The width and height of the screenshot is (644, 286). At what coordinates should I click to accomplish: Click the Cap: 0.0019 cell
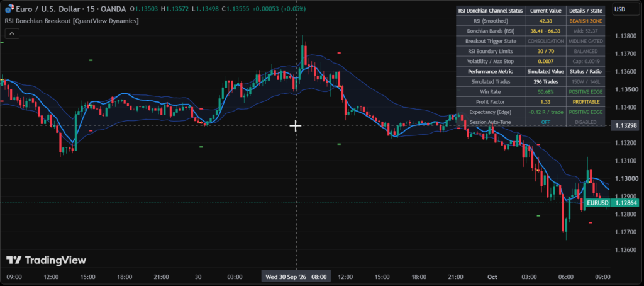pos(586,61)
